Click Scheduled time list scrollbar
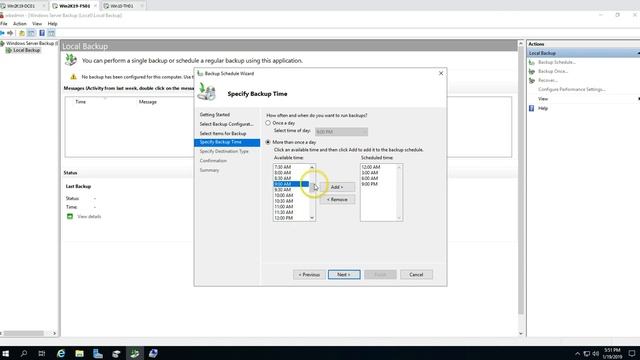Screen dimensions: 640x360 pyautogui.click(x=399, y=193)
